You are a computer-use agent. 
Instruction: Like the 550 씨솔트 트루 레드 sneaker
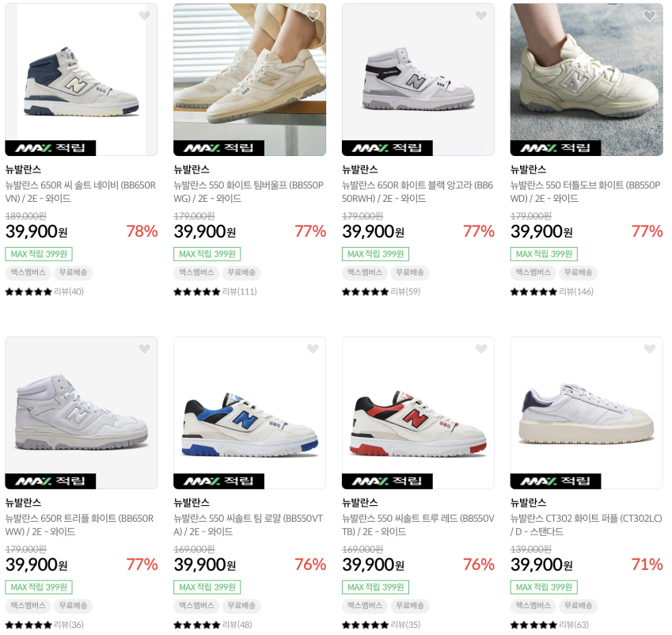click(481, 349)
